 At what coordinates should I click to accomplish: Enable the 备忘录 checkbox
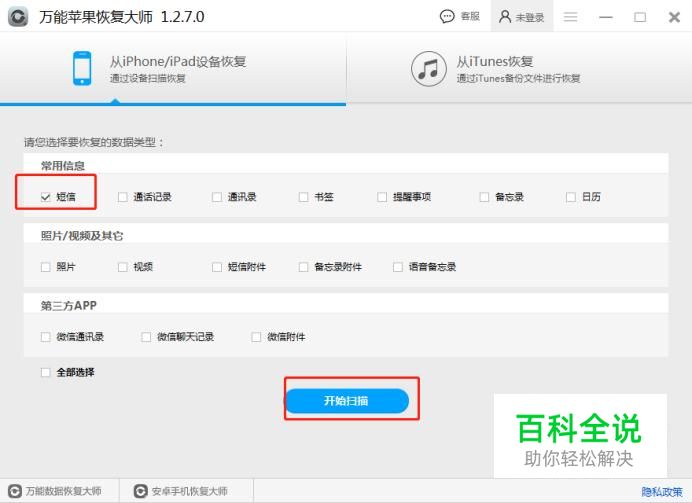click(484, 197)
